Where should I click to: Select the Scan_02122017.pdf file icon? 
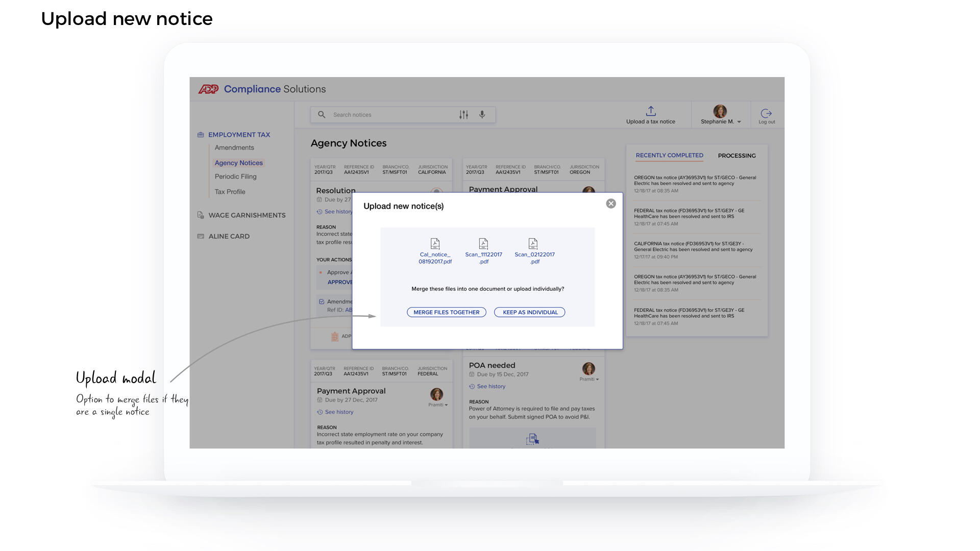pos(533,244)
